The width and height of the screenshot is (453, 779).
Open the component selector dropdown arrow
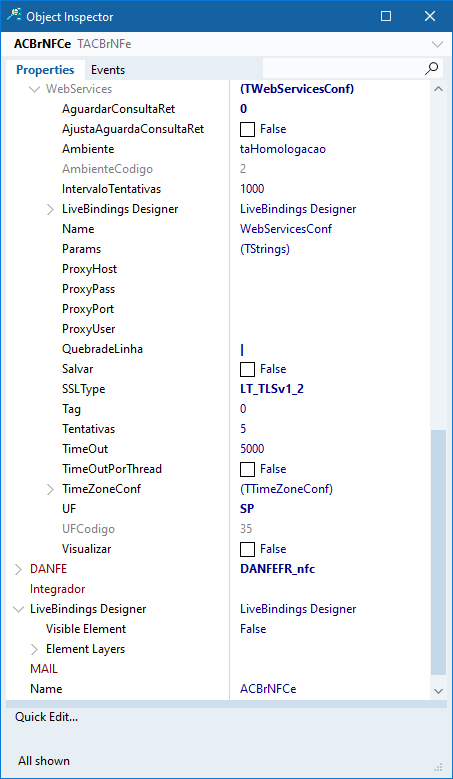437,44
